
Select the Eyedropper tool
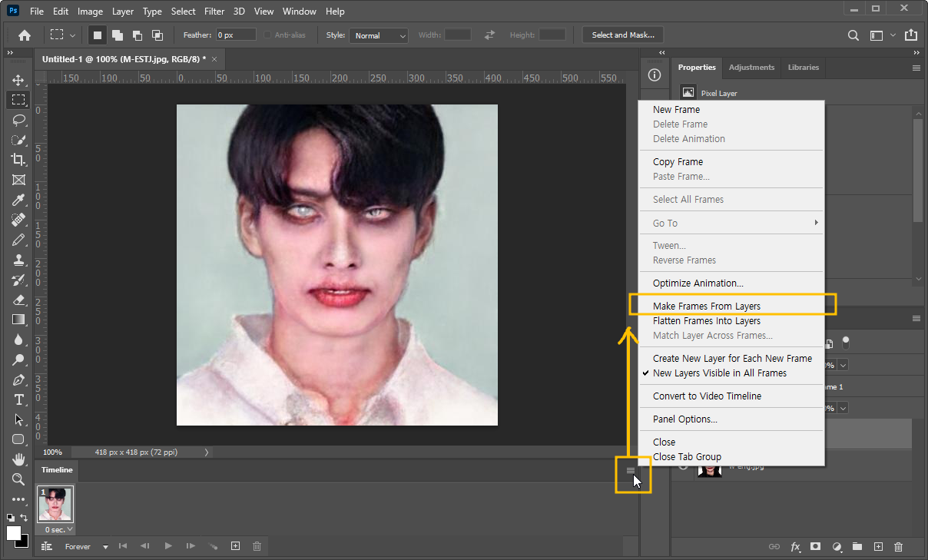pyautogui.click(x=18, y=200)
